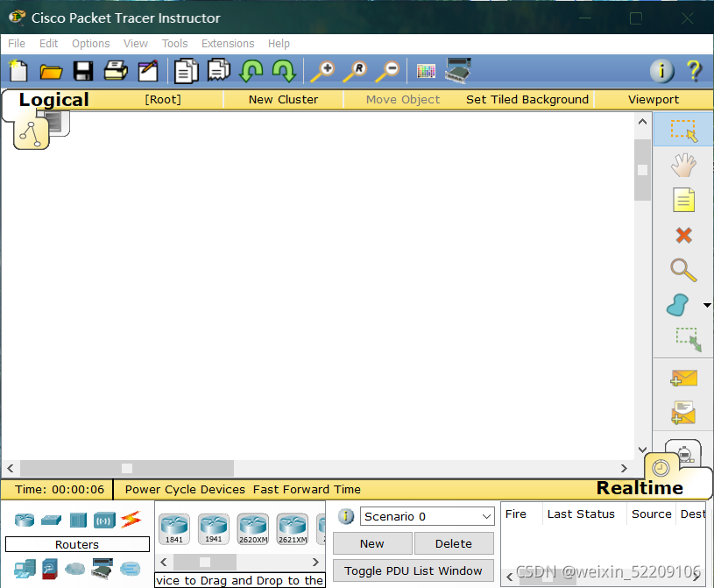
Task: Pick the 2620XM router model
Action: [x=253, y=528]
